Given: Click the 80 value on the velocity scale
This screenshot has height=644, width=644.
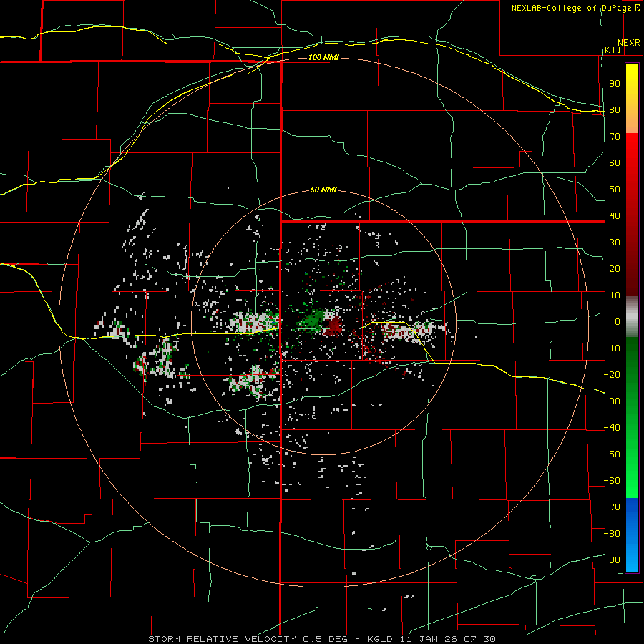Looking at the screenshot, I should (615, 110).
